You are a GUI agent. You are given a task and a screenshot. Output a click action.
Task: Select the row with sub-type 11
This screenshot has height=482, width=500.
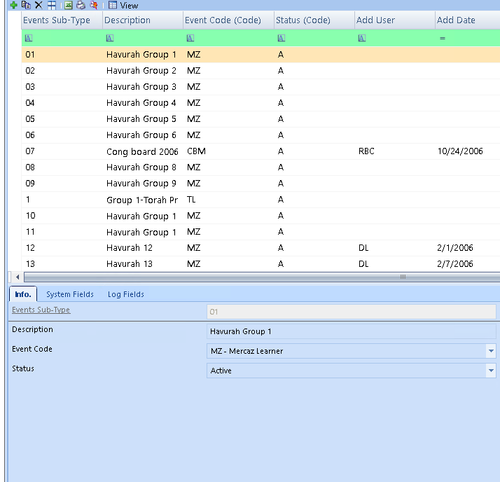(x=261, y=232)
